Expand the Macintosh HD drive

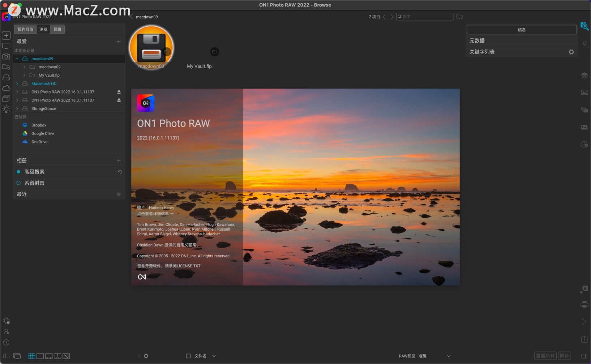pyautogui.click(x=17, y=83)
